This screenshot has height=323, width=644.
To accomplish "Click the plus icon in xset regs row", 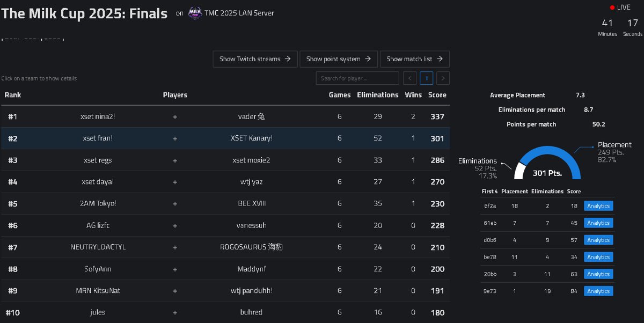I will coord(175,160).
